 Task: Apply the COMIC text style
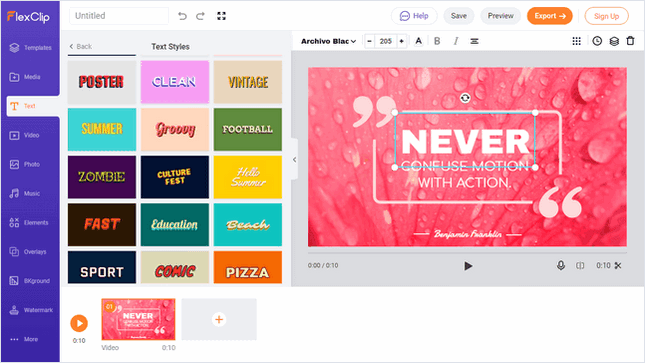[x=175, y=268]
